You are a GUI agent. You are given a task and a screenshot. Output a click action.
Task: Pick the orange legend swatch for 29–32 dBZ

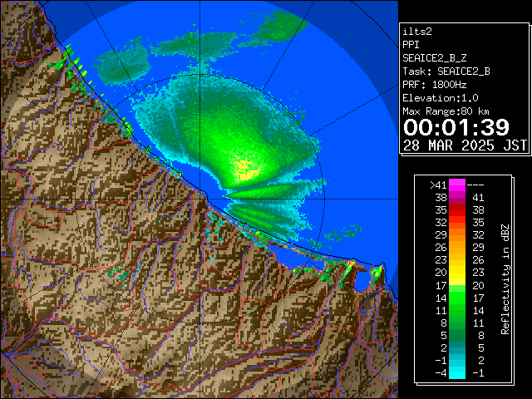tap(457, 234)
